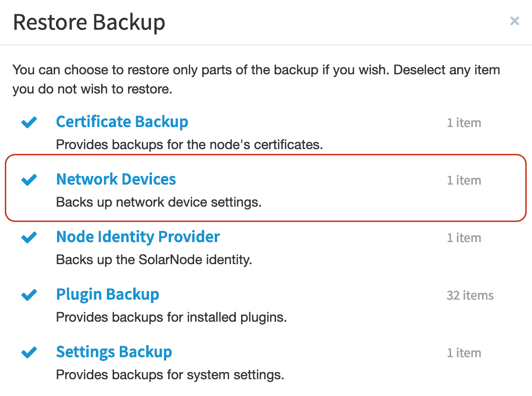Click the Restore Backup dialog title

coord(89,23)
